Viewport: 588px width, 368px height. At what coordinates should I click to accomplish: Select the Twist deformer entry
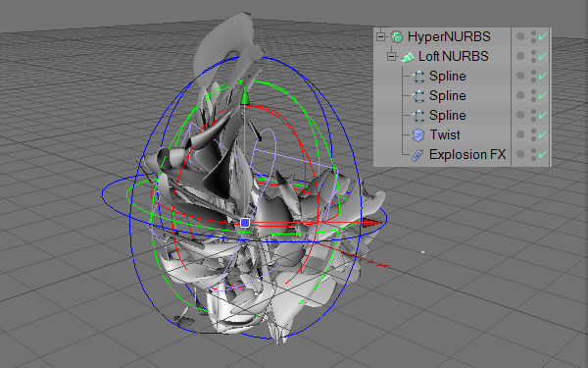pos(445,134)
